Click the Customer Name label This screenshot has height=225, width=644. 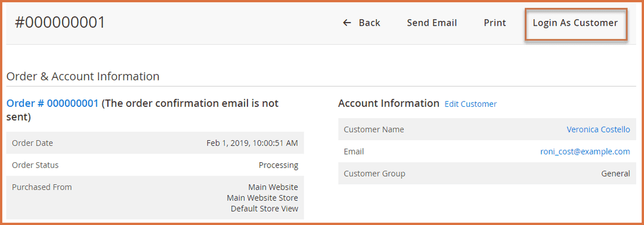pyautogui.click(x=374, y=130)
